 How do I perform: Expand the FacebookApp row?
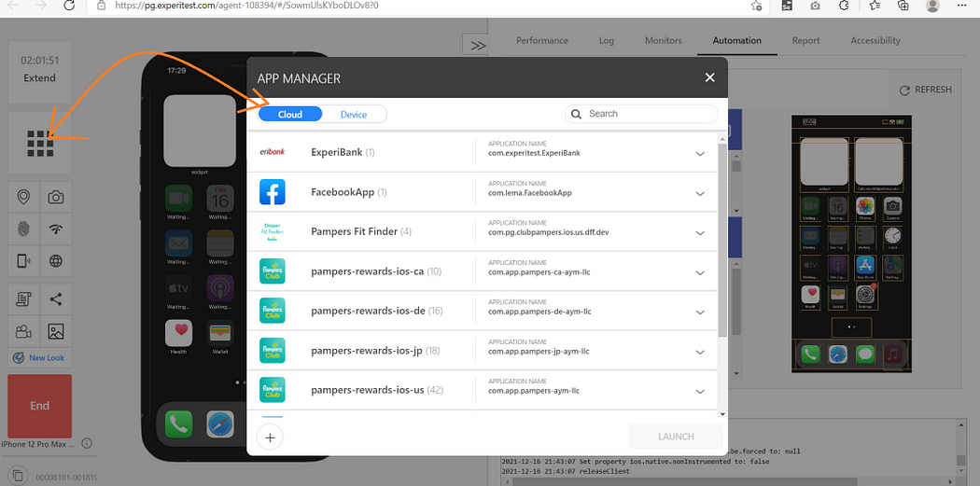700,193
